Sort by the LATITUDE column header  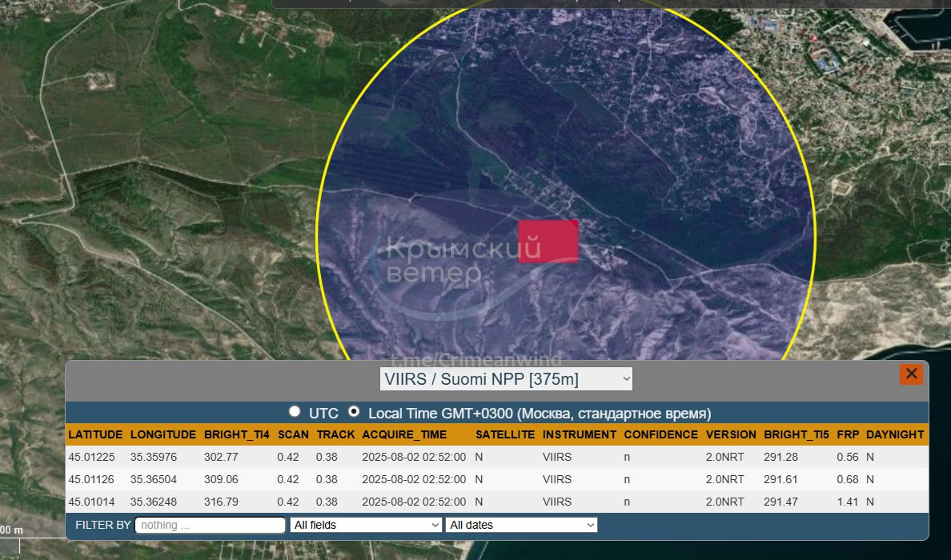(95, 434)
